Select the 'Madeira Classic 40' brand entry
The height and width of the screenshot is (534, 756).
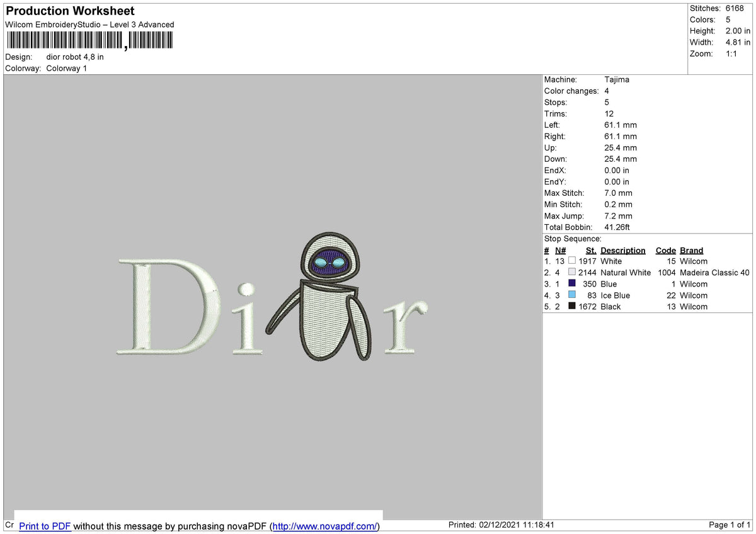[714, 273]
